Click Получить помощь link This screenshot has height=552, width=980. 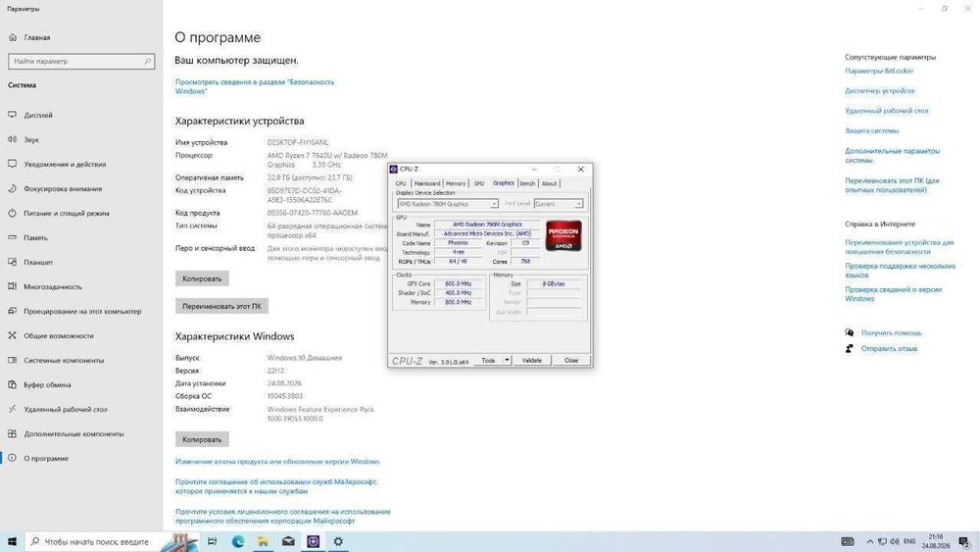click(891, 332)
